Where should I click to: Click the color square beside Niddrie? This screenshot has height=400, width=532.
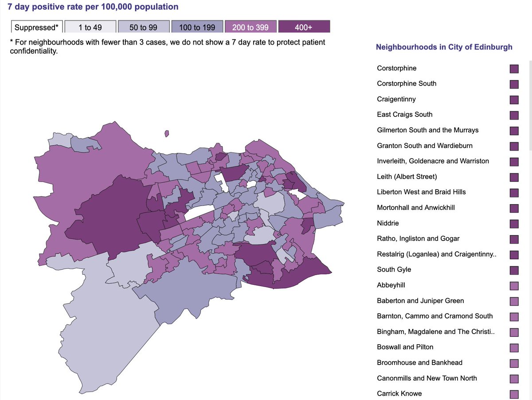[514, 224]
